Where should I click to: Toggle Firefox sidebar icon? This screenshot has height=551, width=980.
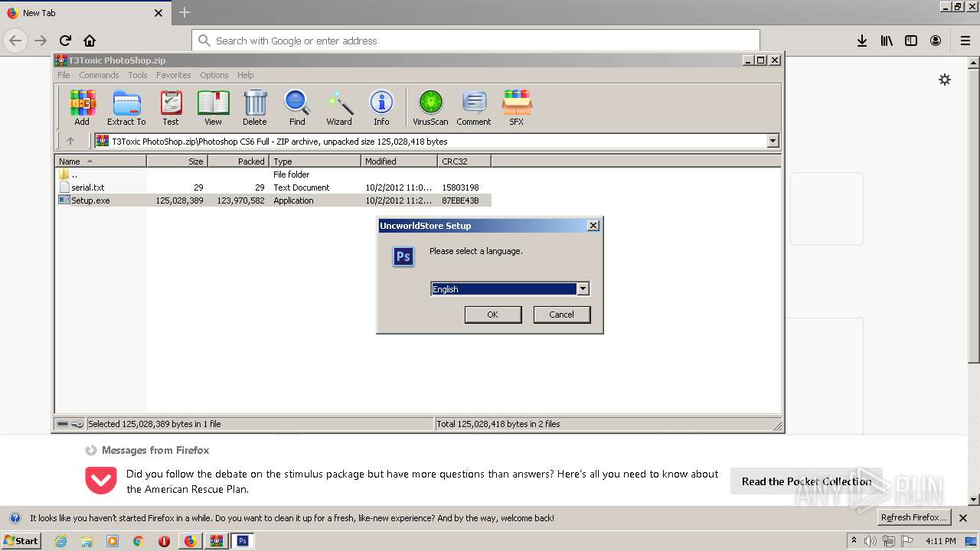click(x=911, y=41)
